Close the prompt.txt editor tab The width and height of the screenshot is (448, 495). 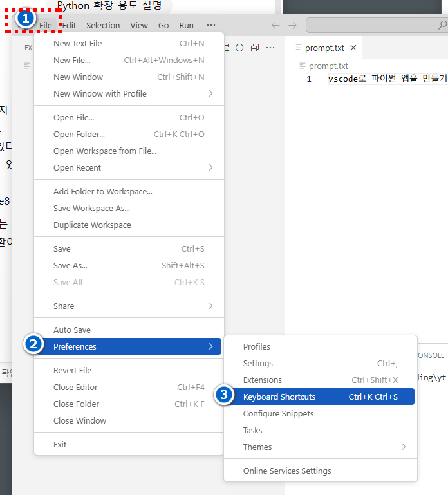[353, 48]
